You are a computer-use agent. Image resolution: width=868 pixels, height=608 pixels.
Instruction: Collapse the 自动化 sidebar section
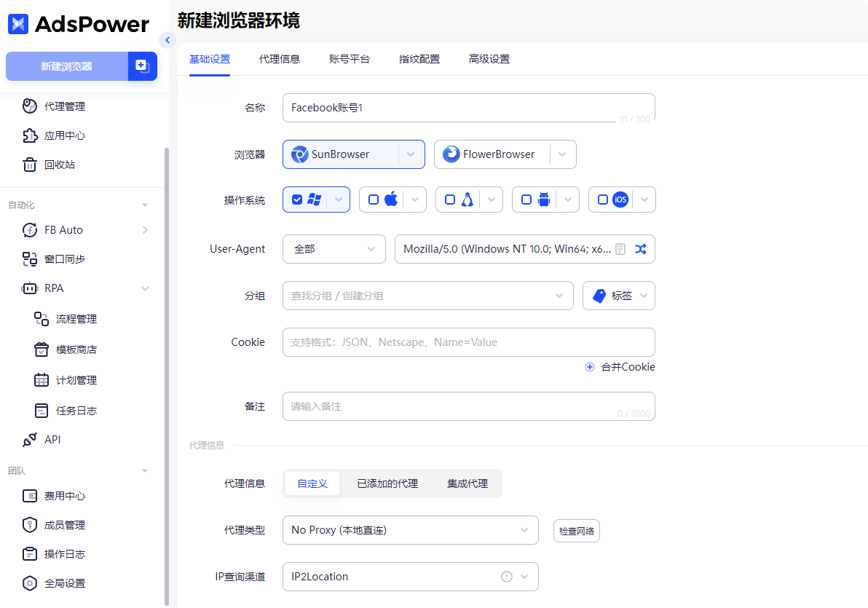tap(144, 205)
